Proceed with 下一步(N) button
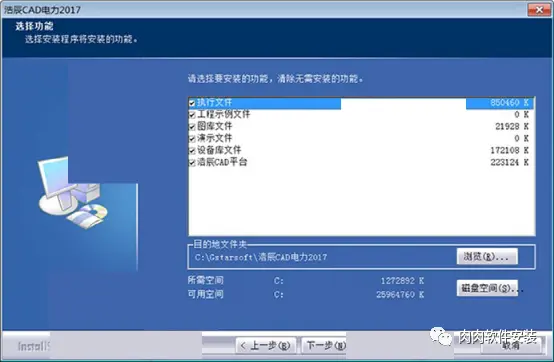This screenshot has height=362, width=554. coord(324,345)
